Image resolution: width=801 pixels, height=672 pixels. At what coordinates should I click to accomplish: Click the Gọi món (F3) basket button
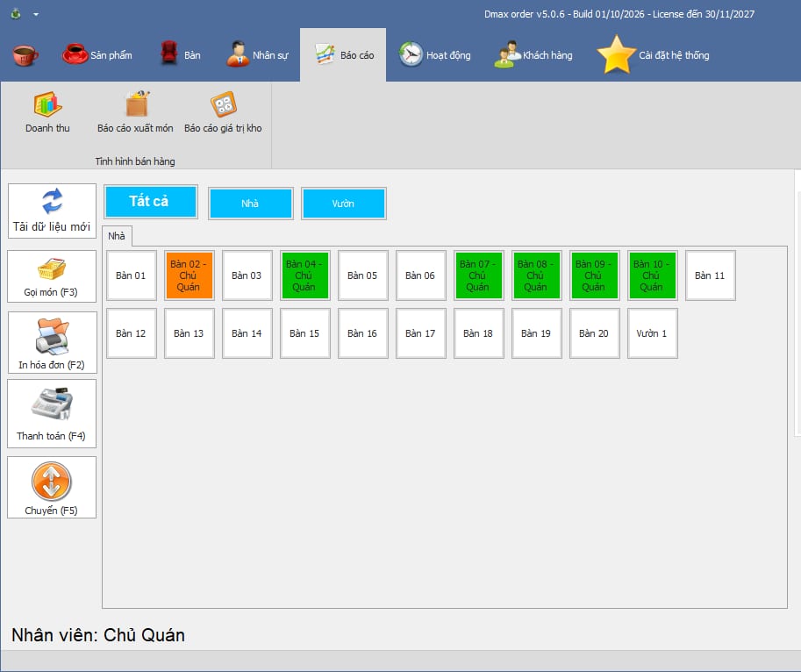click(52, 276)
